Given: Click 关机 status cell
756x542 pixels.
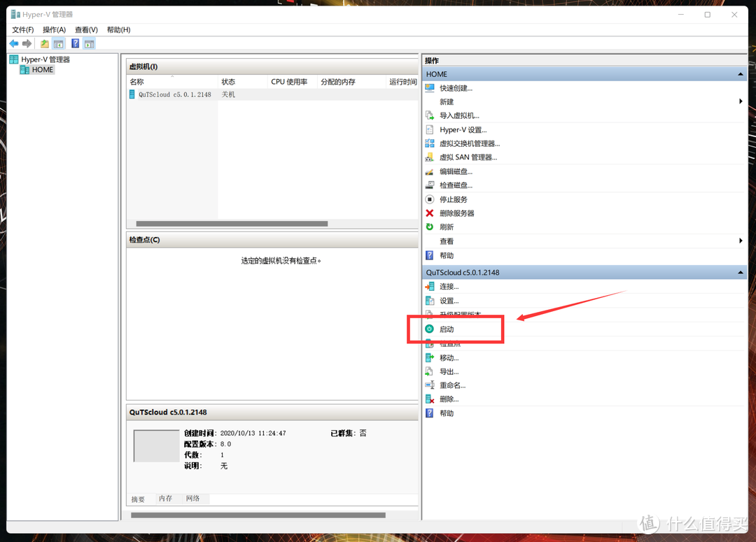Looking at the screenshot, I should [x=228, y=94].
